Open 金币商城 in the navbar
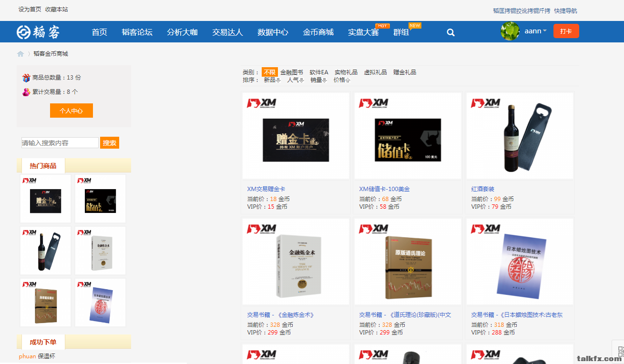Image resolution: width=624 pixels, height=364 pixels. (318, 32)
